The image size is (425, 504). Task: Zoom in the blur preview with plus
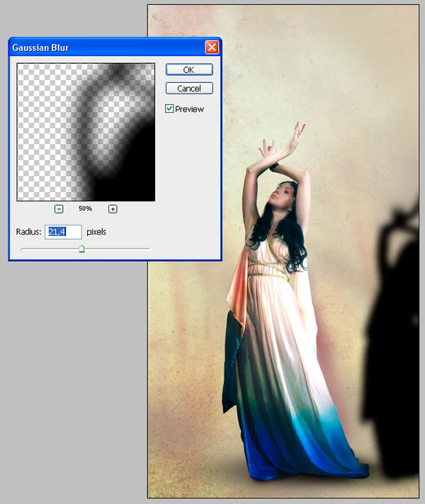[x=113, y=209]
